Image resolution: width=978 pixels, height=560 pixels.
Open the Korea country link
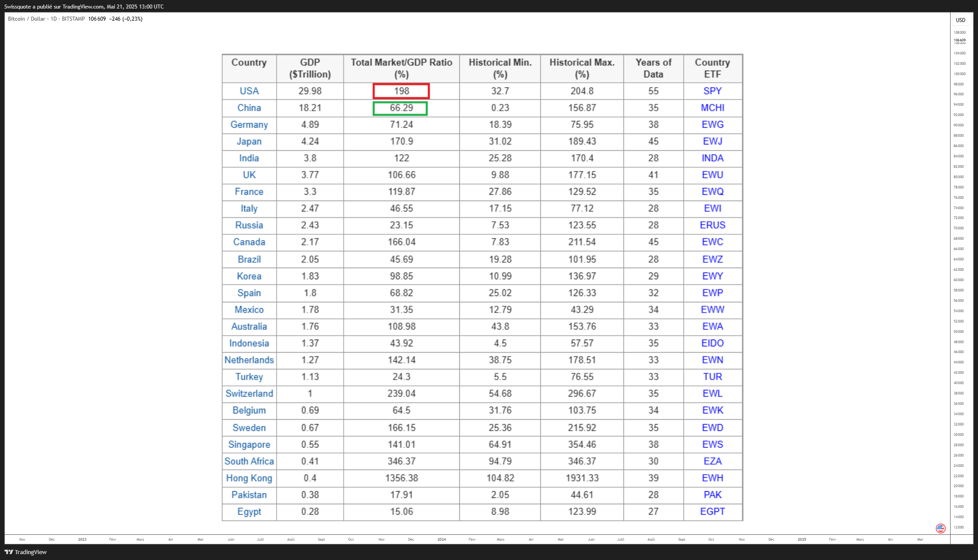(x=249, y=276)
